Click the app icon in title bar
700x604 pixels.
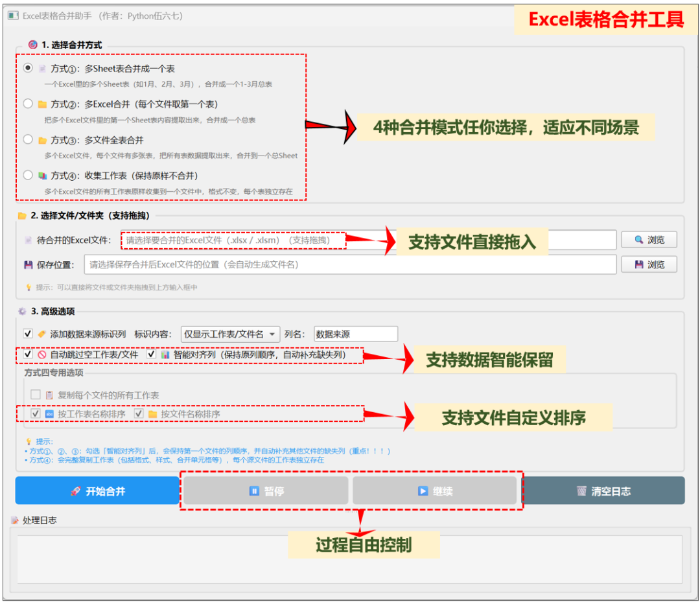tap(14, 16)
